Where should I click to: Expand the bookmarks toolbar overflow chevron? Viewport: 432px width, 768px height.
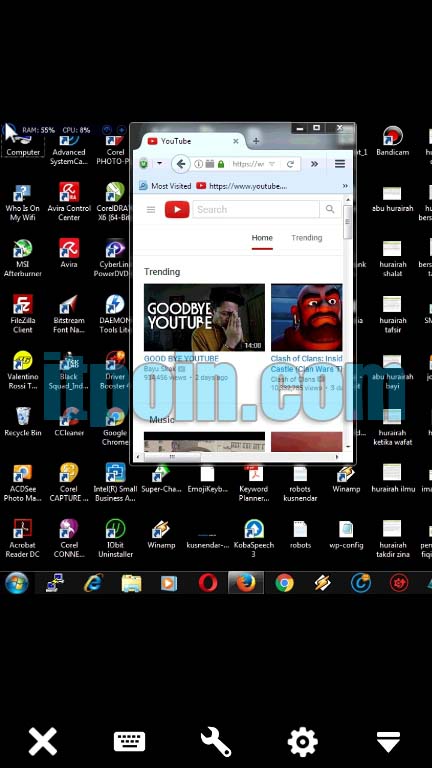345,186
